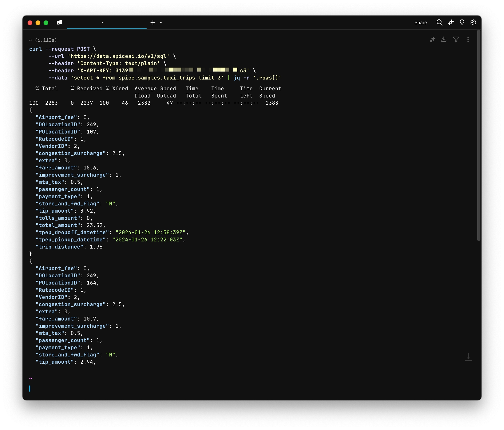Click the Share button
Viewport: 504px width, 430px height.
click(420, 23)
